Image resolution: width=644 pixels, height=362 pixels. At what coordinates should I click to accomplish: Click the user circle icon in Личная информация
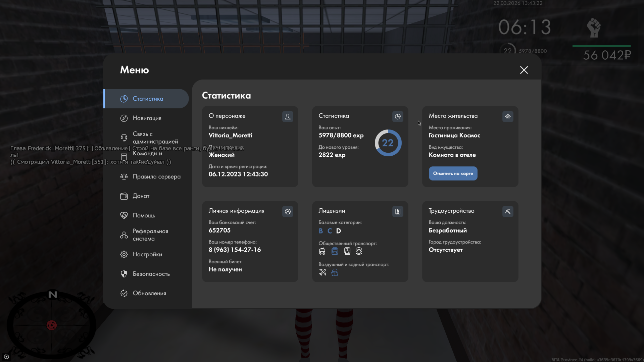pos(288,211)
